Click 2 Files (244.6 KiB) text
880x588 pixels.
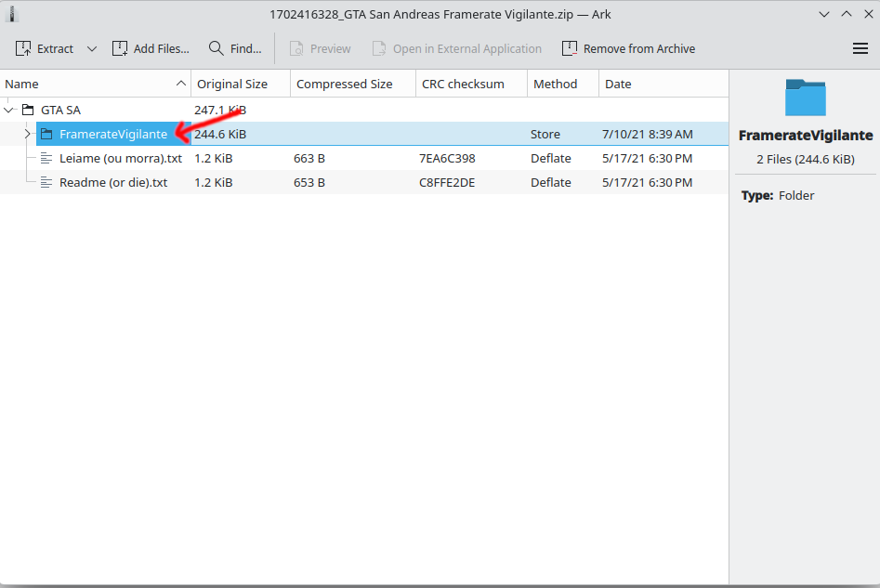coord(806,160)
